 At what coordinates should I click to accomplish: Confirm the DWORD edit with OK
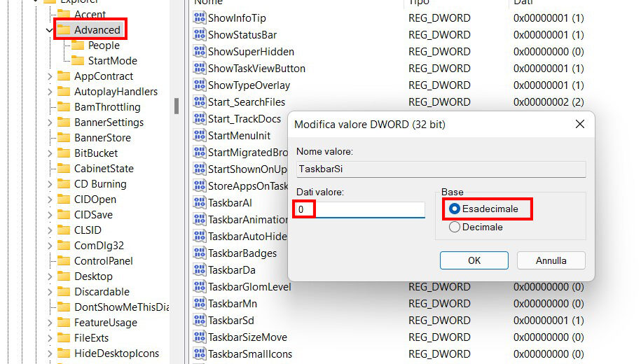[474, 260]
